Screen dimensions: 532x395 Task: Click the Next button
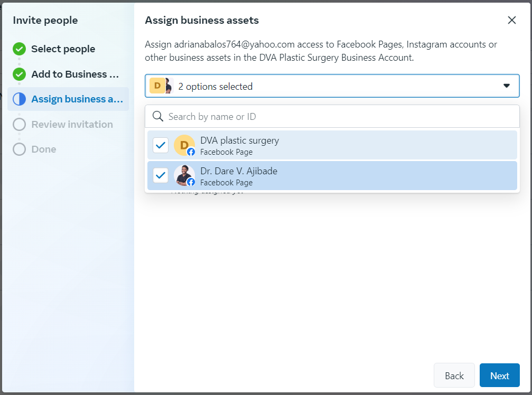click(499, 375)
